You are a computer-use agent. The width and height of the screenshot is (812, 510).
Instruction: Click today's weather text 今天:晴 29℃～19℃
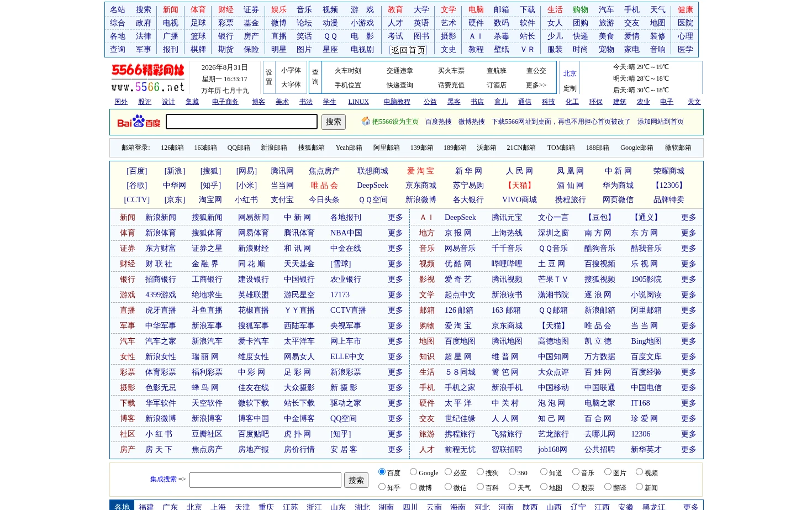[x=641, y=67]
